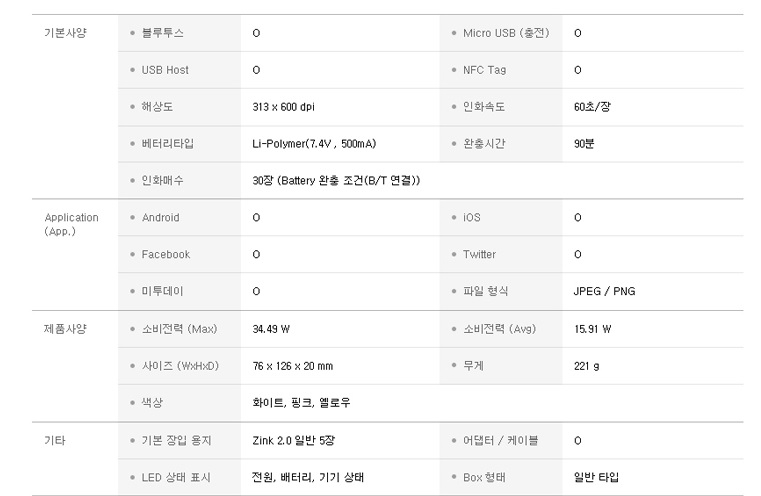Select the Android row label
This screenshot has height=496, width=761.
[x=161, y=217]
